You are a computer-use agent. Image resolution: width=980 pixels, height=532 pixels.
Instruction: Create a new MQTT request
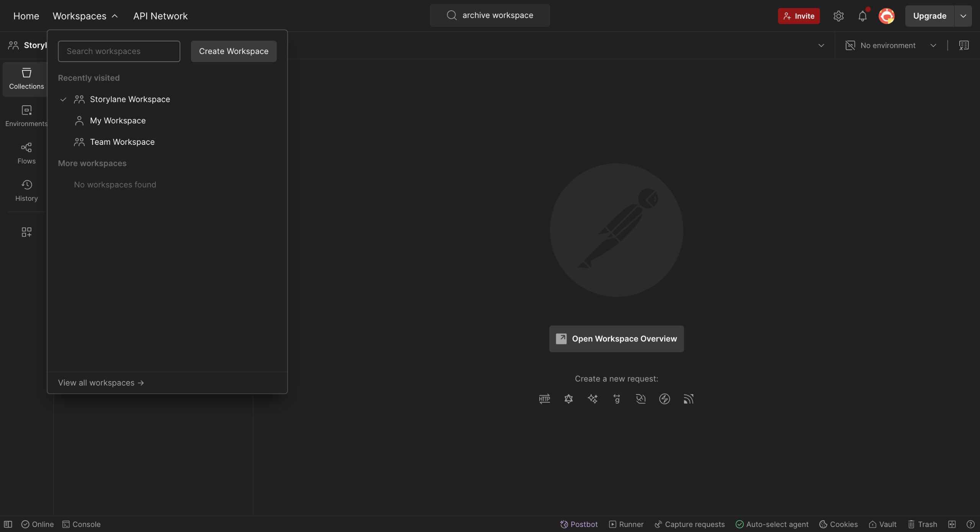click(x=688, y=399)
